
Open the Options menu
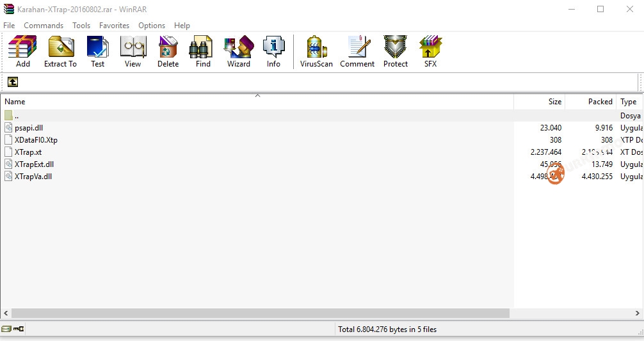pos(152,26)
